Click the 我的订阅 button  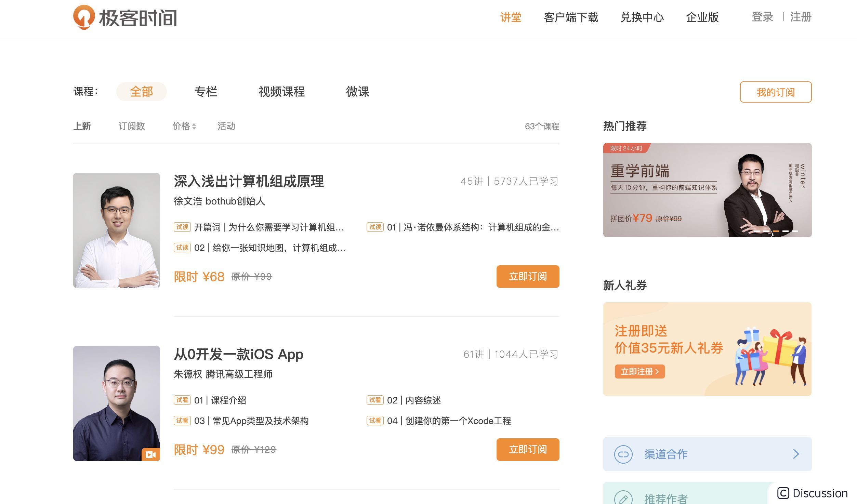point(776,92)
